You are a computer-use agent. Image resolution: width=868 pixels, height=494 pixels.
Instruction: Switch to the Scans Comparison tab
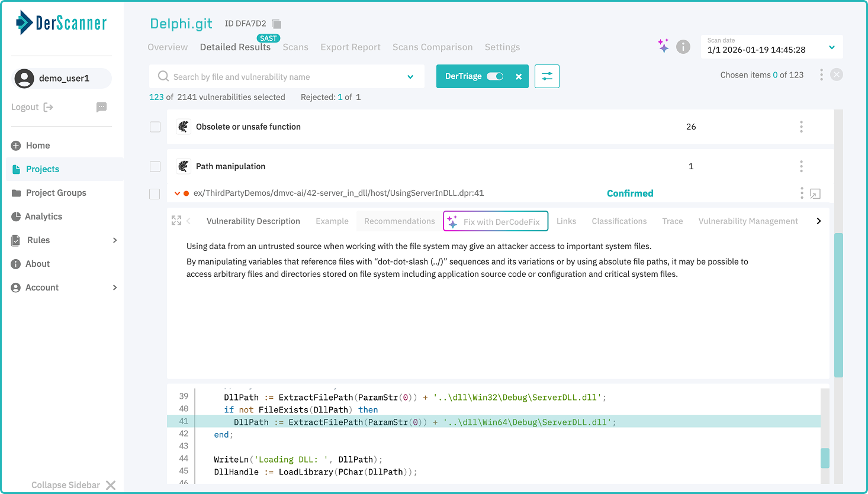[x=432, y=47]
